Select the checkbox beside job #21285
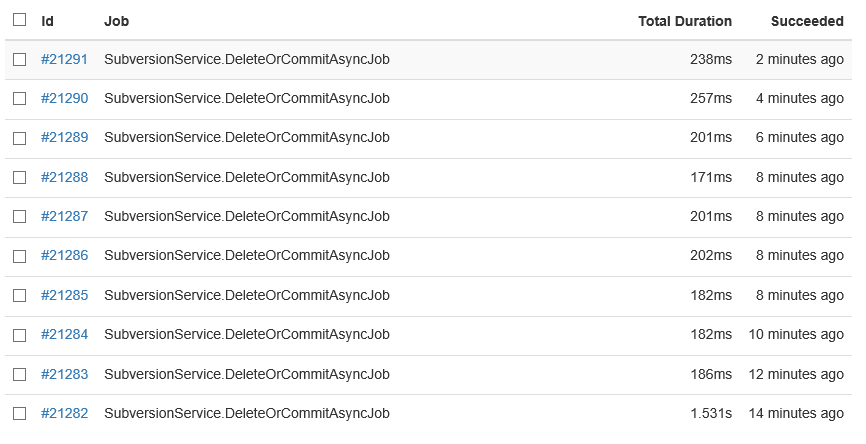The width and height of the screenshot is (866, 444). coord(19,295)
